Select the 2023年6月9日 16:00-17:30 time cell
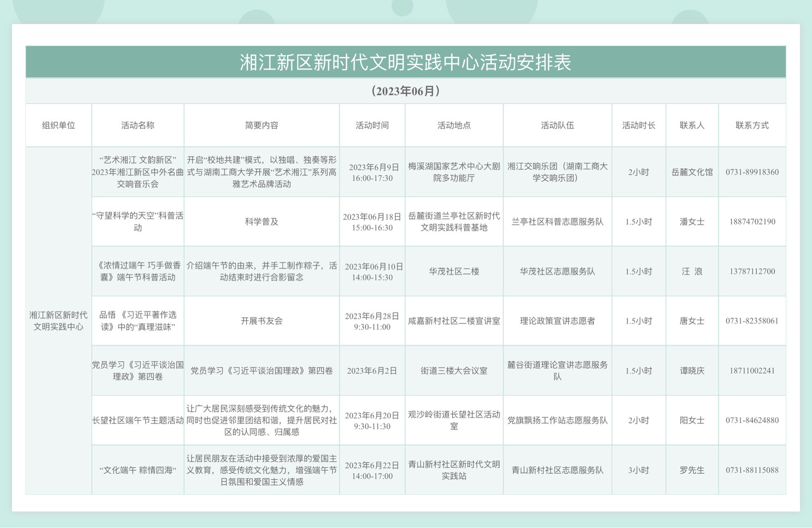 pos(372,172)
